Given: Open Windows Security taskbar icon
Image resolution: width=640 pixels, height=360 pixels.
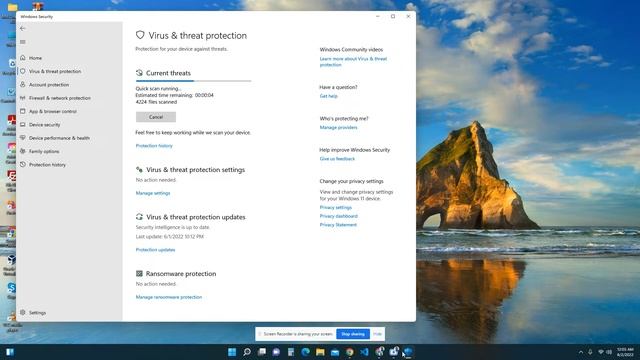Looking at the screenshot, I should point(408,352).
